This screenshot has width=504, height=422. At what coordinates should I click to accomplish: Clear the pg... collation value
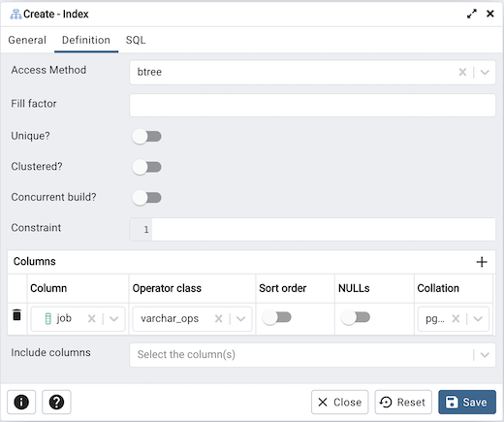coord(456,319)
